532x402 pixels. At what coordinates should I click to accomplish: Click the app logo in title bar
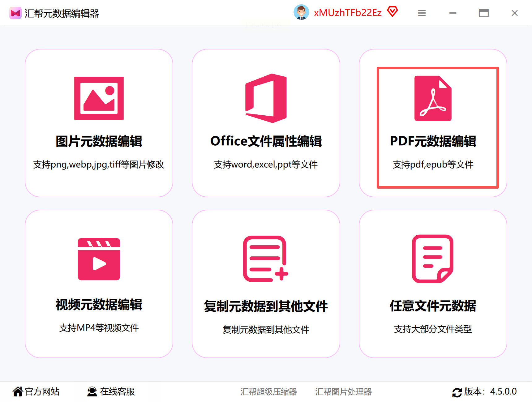(x=15, y=13)
